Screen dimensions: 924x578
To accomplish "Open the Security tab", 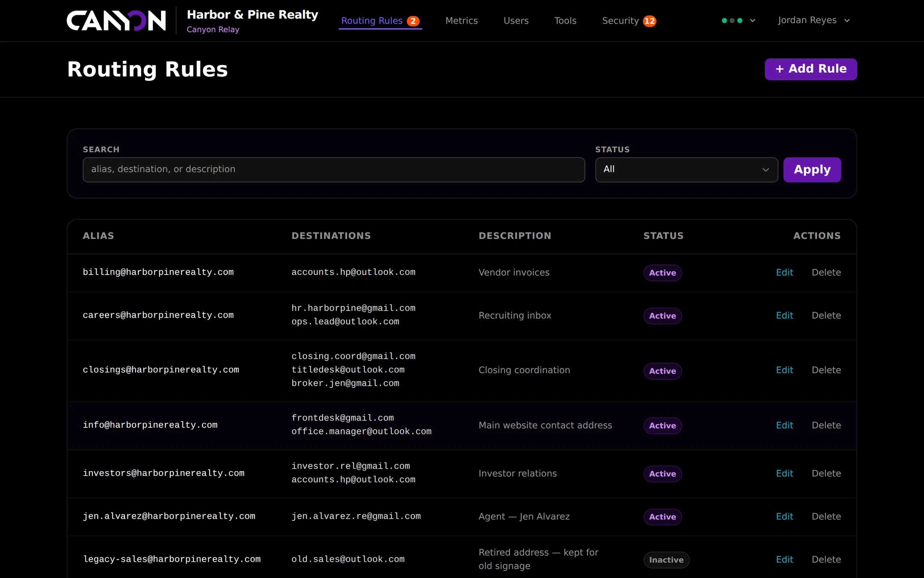I will pos(629,21).
